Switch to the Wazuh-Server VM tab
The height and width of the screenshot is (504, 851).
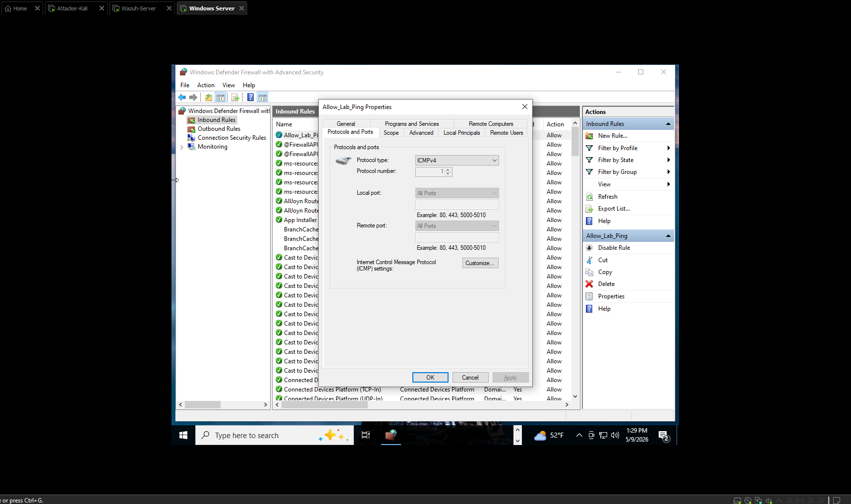tap(138, 8)
